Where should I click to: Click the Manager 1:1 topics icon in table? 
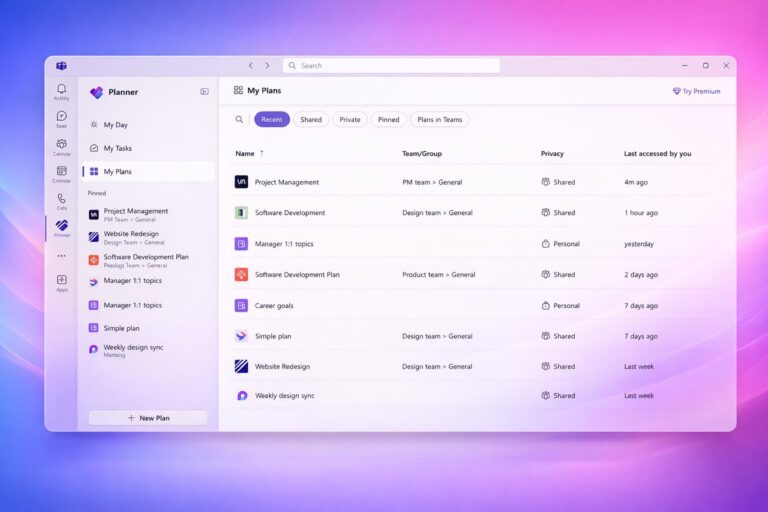241,244
